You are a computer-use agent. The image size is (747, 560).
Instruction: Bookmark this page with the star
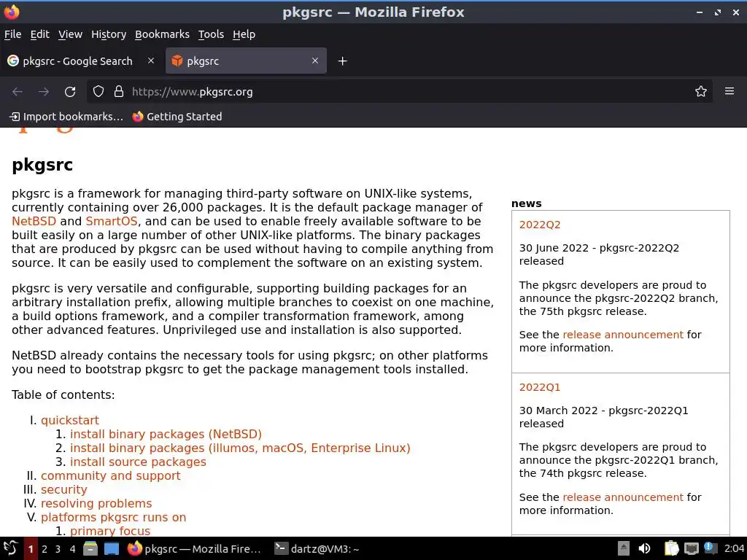(700, 91)
